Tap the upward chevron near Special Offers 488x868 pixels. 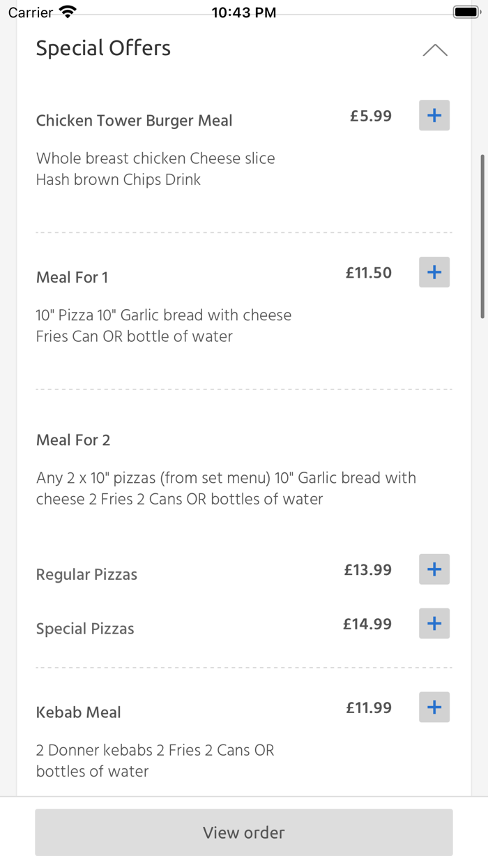pos(435,50)
